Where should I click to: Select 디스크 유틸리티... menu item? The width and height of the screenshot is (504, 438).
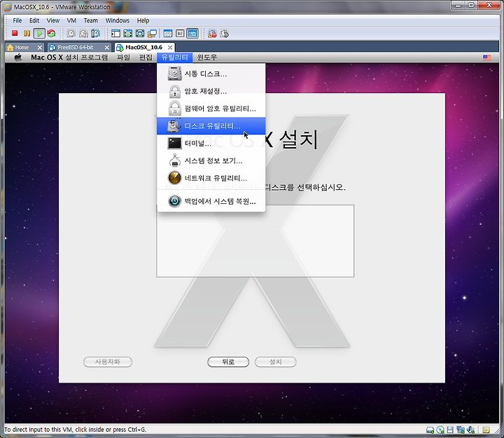tap(211, 126)
